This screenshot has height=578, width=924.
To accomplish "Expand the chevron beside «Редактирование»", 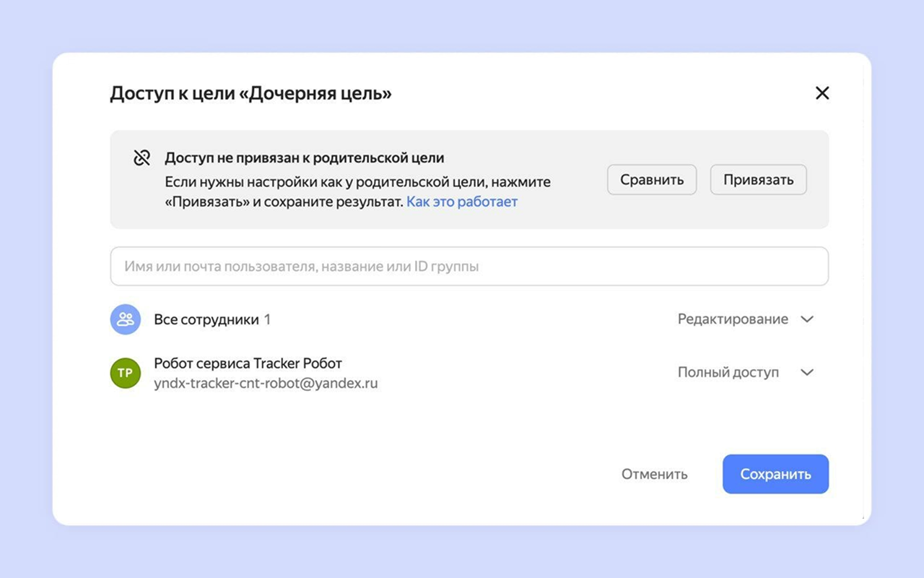I will 807,319.
